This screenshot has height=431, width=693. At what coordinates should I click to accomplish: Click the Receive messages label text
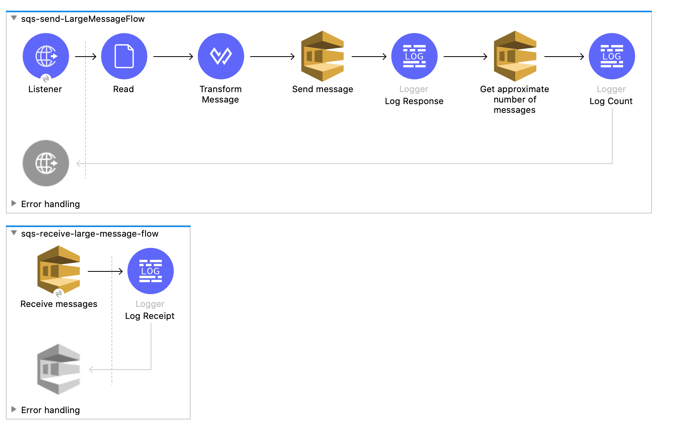[x=59, y=304]
